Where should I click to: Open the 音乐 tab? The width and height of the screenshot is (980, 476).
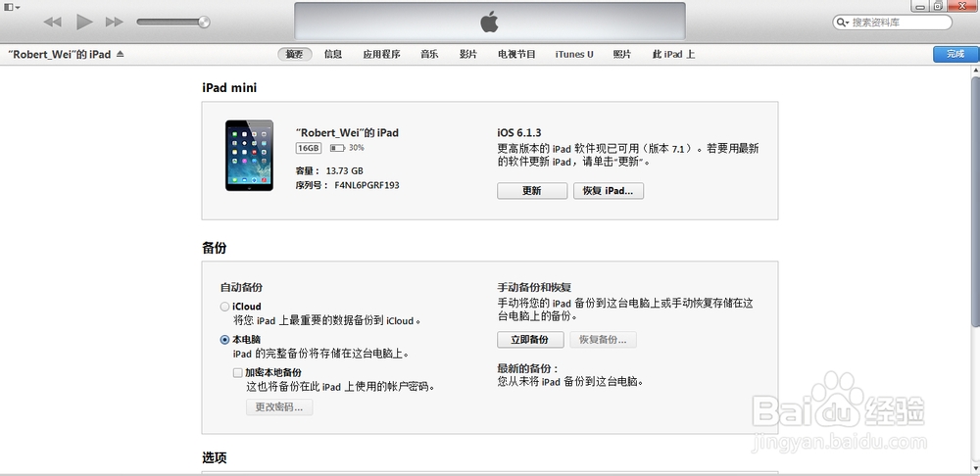429,54
